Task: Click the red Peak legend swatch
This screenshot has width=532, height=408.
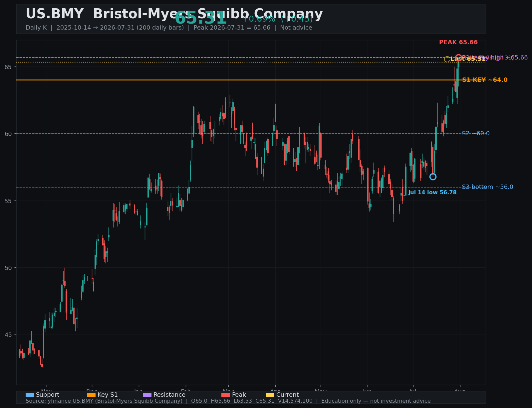Action: pyautogui.click(x=225, y=395)
